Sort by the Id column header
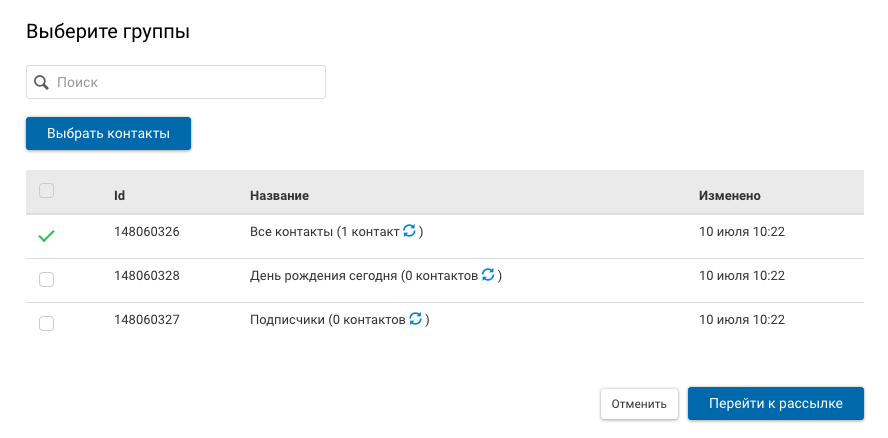The width and height of the screenshot is (888, 438). (119, 196)
